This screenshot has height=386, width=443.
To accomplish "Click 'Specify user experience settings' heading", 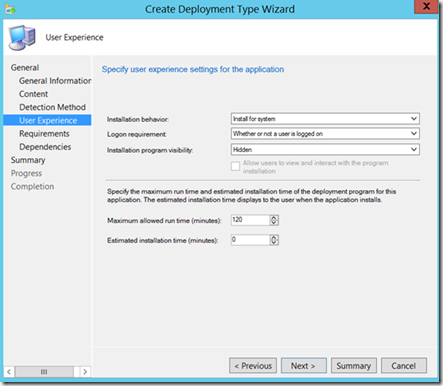I will (193, 69).
